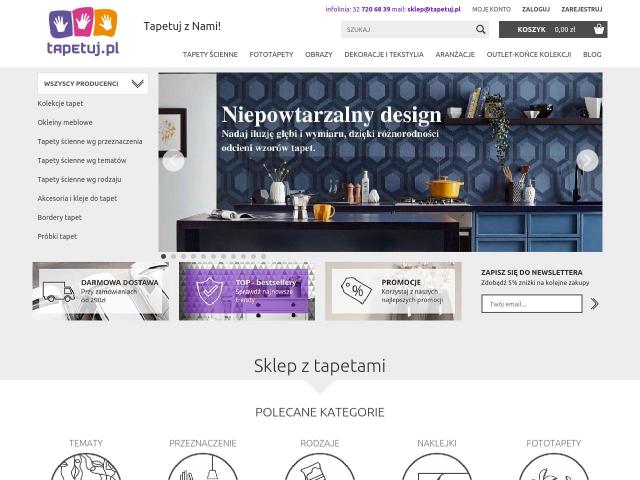
Task: Select the second slider dot
Action: point(173,256)
